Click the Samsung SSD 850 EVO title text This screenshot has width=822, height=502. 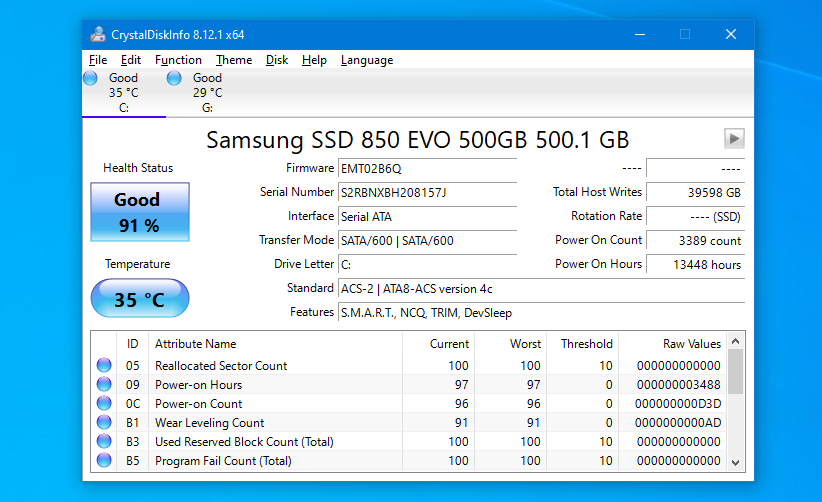tap(417, 140)
